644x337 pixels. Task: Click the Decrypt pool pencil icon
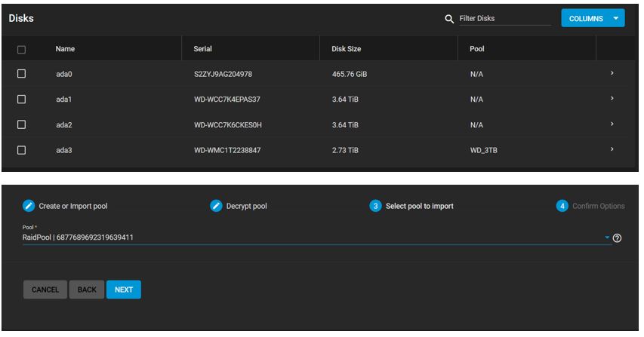(x=216, y=206)
